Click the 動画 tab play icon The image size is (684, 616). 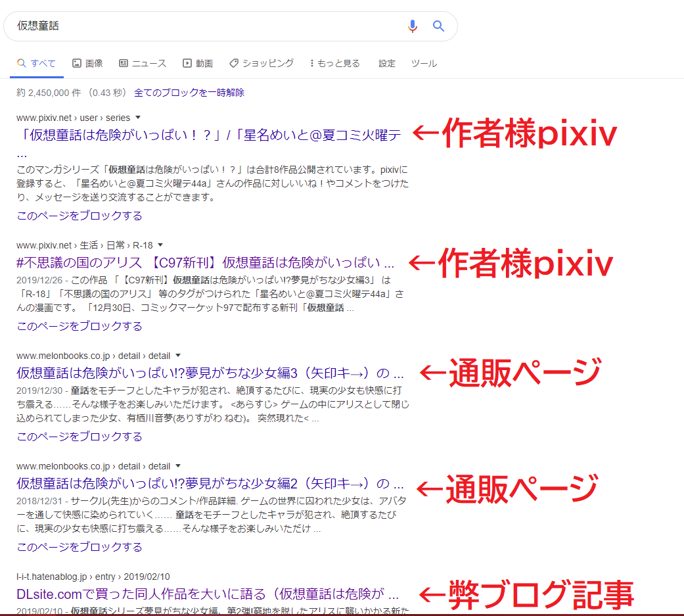pyautogui.click(x=187, y=63)
